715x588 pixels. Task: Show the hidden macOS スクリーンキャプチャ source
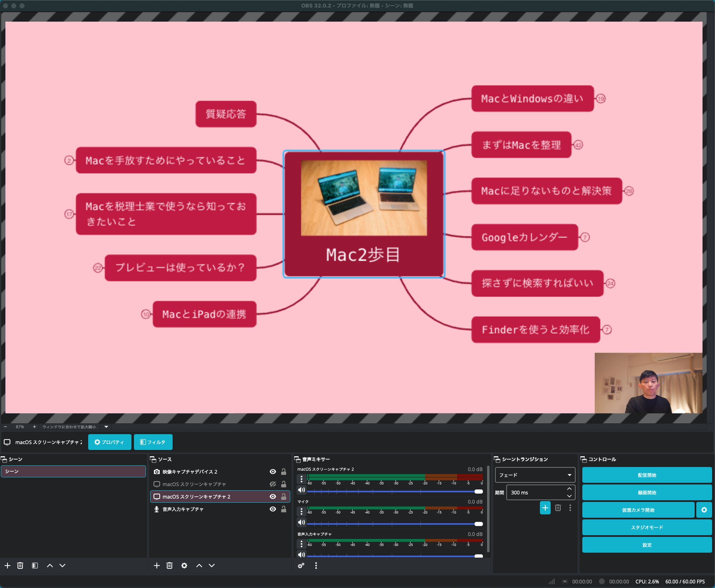[x=272, y=484]
